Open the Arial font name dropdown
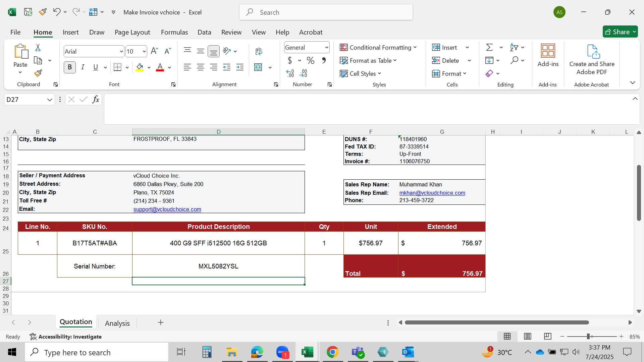 tap(121, 52)
